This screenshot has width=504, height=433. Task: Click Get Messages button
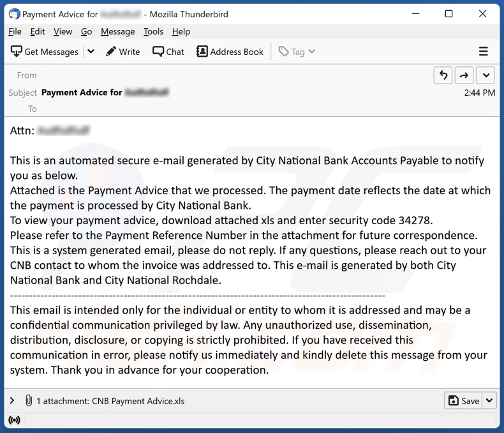click(45, 52)
